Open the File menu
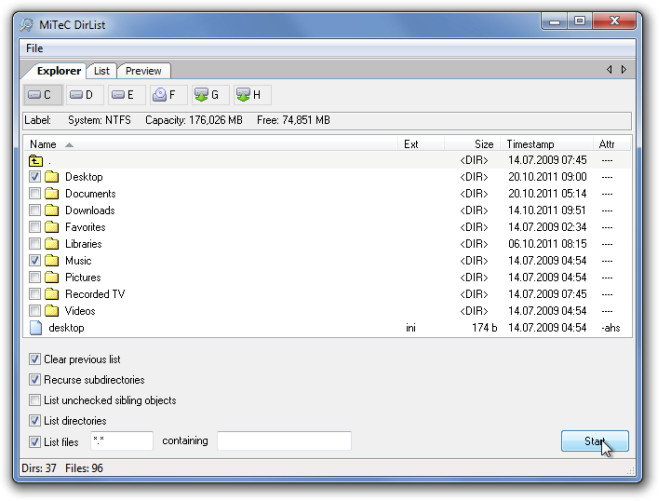Screen dimensions: 660x501 (x=35, y=48)
